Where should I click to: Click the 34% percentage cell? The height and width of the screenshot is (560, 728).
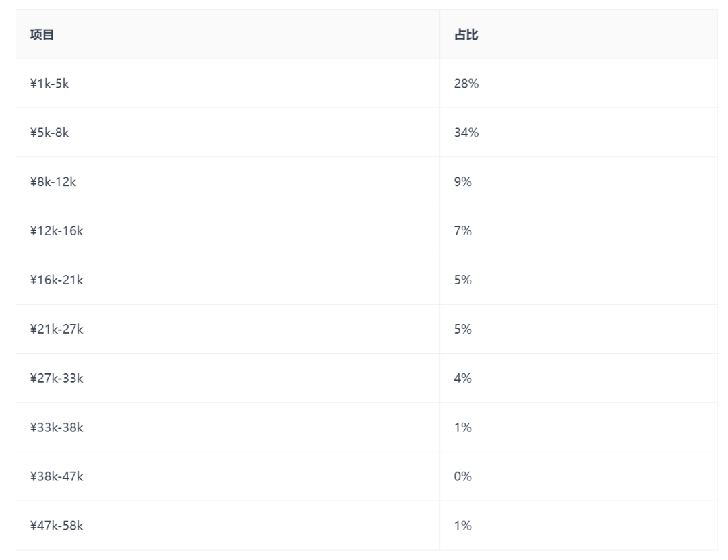click(x=466, y=133)
